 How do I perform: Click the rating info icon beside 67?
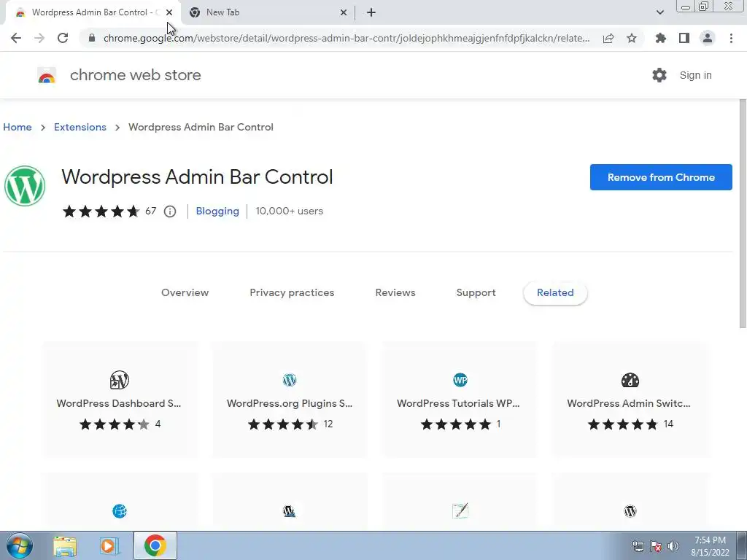(x=169, y=211)
